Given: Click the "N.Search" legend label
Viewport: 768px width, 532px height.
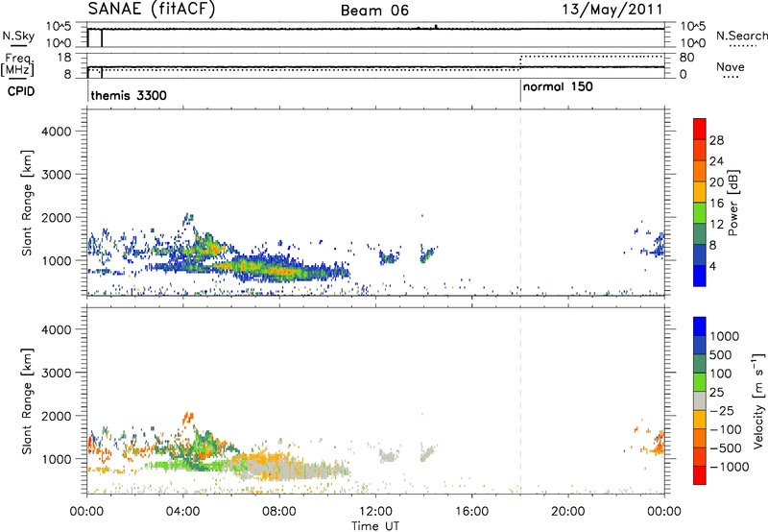Looking at the screenshot, I should [742, 36].
